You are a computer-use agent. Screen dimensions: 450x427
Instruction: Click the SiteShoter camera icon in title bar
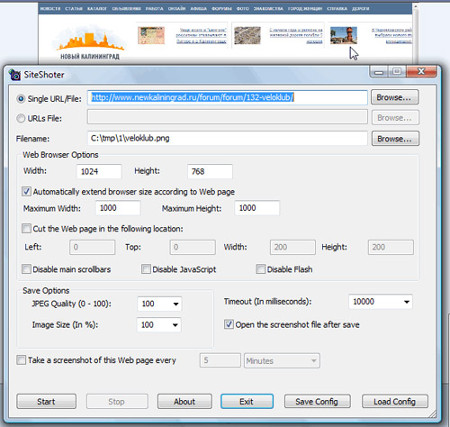(15, 75)
